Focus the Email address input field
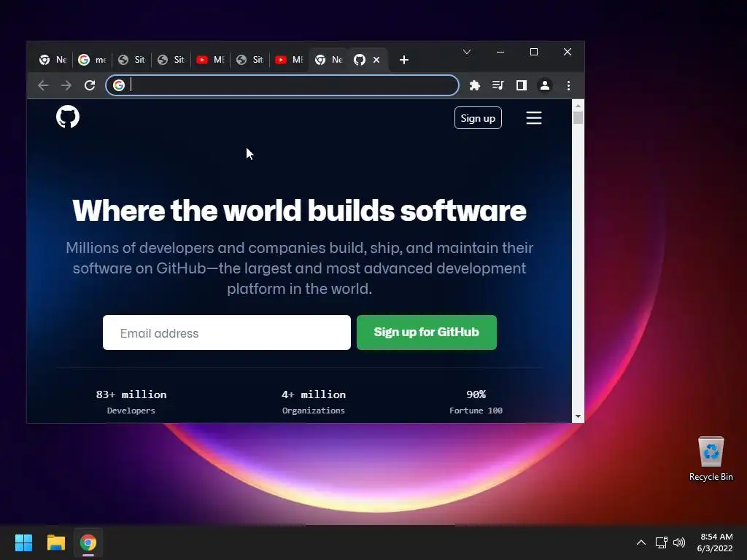The height and width of the screenshot is (560, 747). [x=227, y=332]
